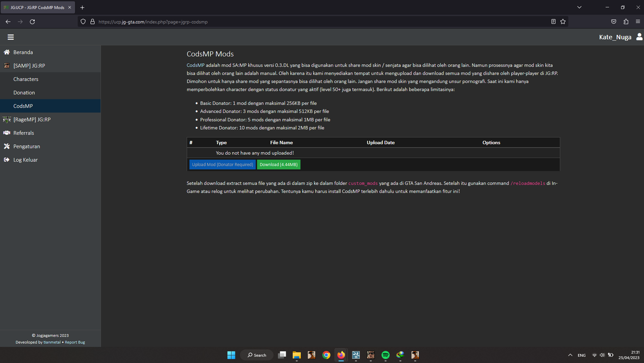Screen dimensions: 644x363
Task: Go to Beranda in the sidebar
Action: click(x=50, y=52)
